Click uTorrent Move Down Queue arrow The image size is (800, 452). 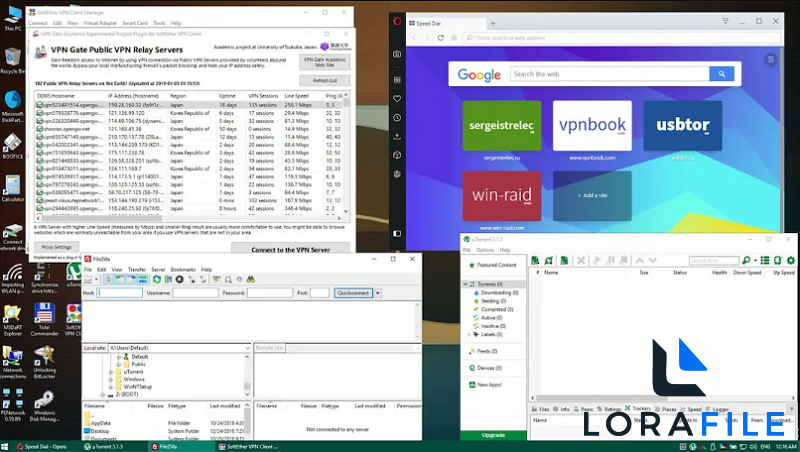(652, 261)
